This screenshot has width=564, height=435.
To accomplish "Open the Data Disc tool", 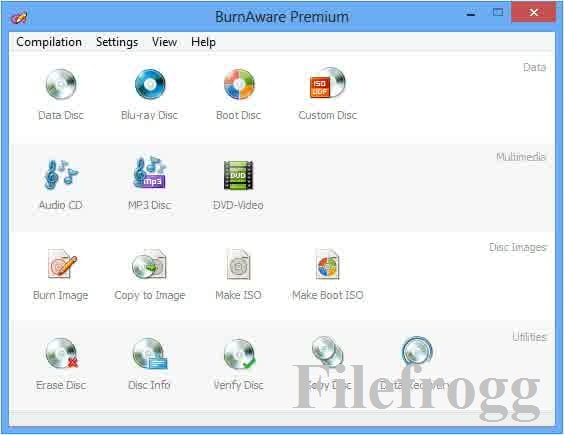I will click(x=61, y=95).
